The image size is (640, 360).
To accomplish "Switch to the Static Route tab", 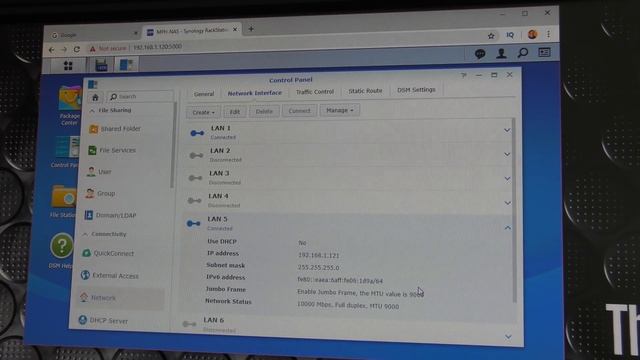I will pos(365,91).
